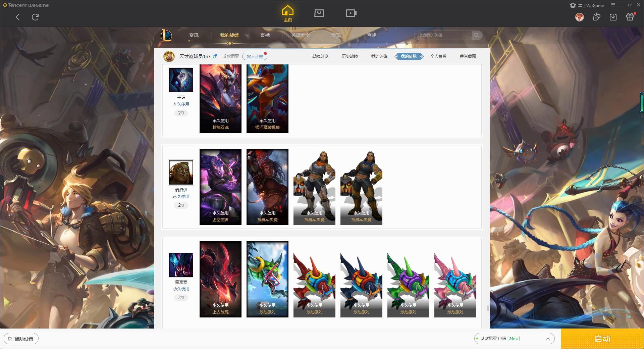Click the search field 搜索我的英雄
This screenshot has height=349, width=644.
443,35
